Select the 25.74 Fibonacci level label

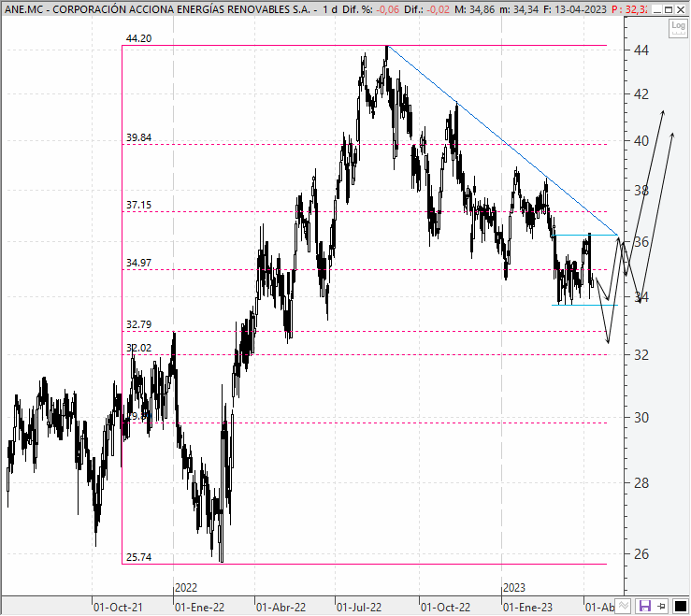click(138, 557)
